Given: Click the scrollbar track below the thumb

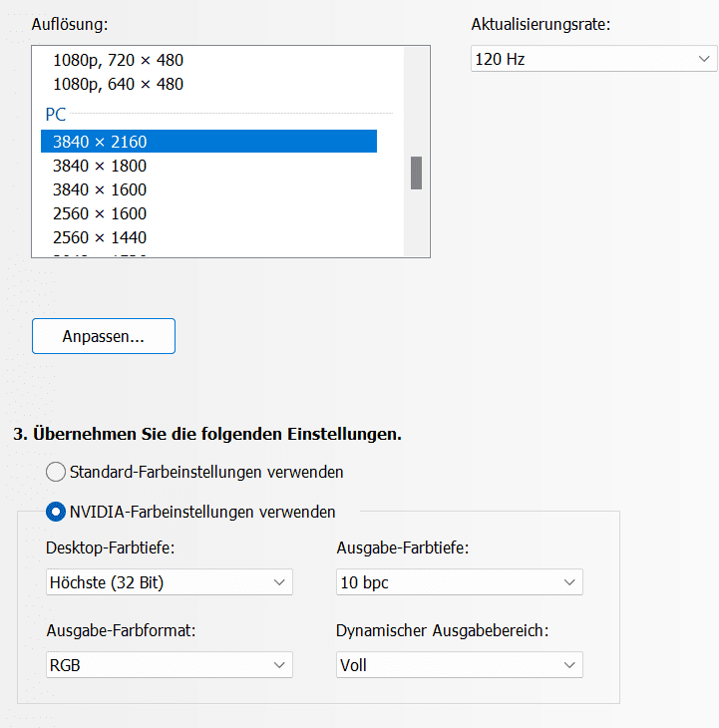Looking at the screenshot, I should pyautogui.click(x=416, y=224).
